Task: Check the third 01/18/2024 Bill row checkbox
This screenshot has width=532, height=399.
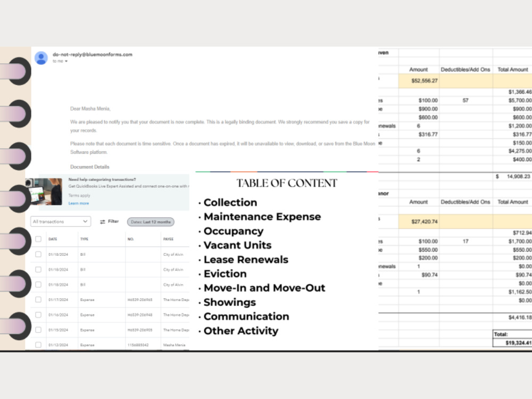Action: 38,285
